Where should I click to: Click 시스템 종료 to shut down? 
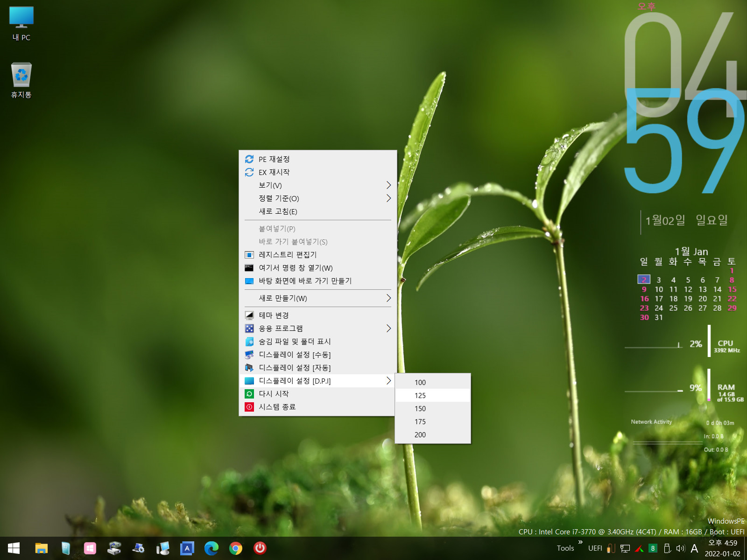point(317,407)
